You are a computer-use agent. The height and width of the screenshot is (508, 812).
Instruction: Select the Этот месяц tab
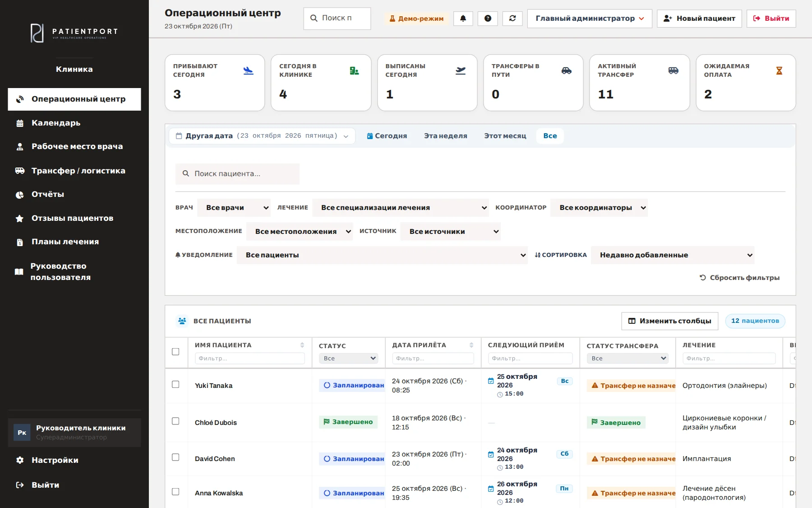(x=505, y=136)
